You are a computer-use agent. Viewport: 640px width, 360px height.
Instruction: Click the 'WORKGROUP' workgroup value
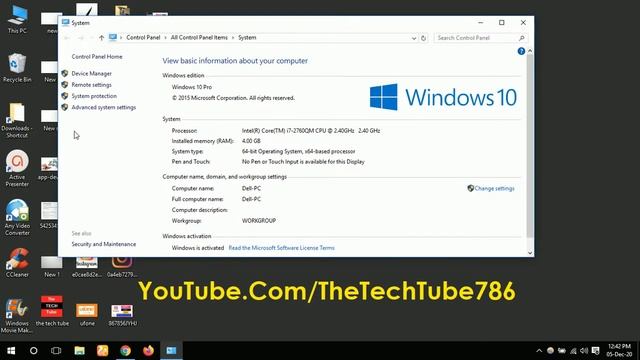[x=259, y=220]
